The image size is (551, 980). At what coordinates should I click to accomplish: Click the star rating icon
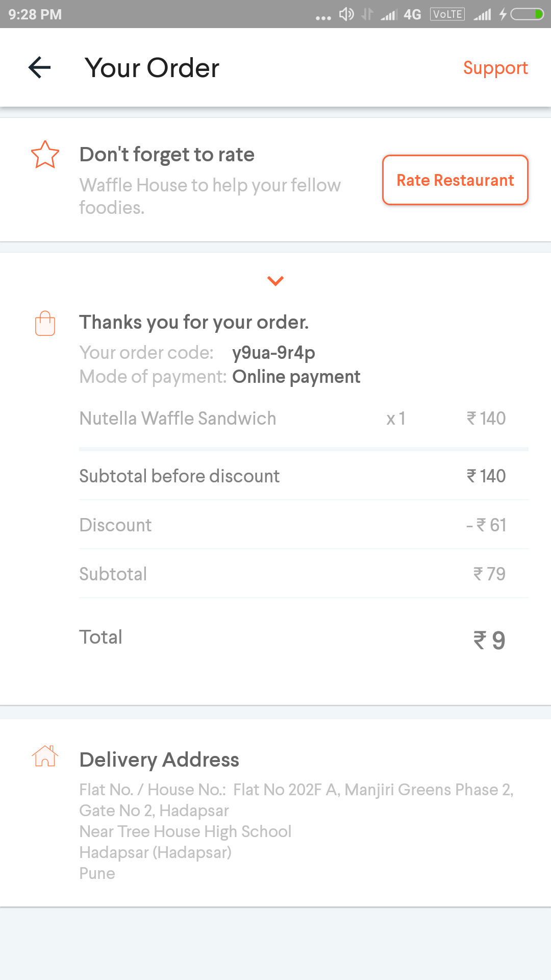tap(45, 155)
